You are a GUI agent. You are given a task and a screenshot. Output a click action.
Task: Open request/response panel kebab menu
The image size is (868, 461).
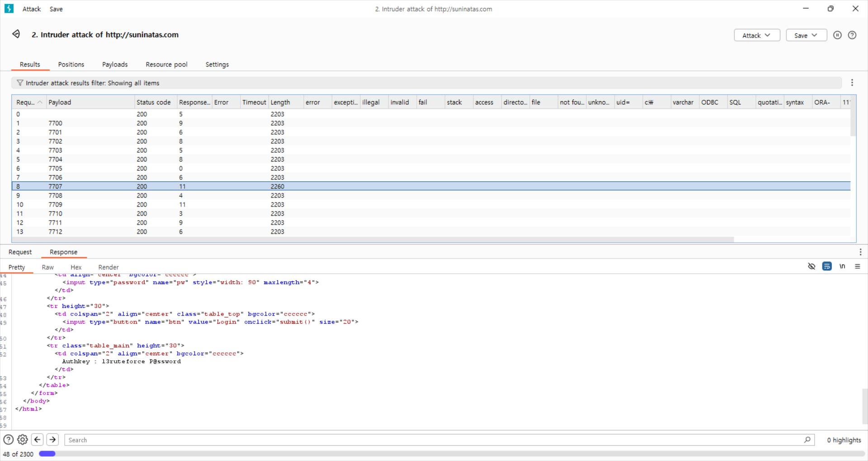click(x=860, y=252)
